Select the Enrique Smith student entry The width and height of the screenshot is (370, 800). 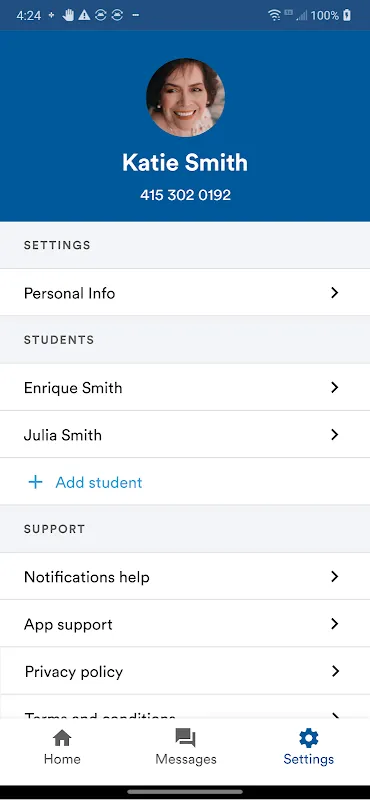tap(185, 387)
